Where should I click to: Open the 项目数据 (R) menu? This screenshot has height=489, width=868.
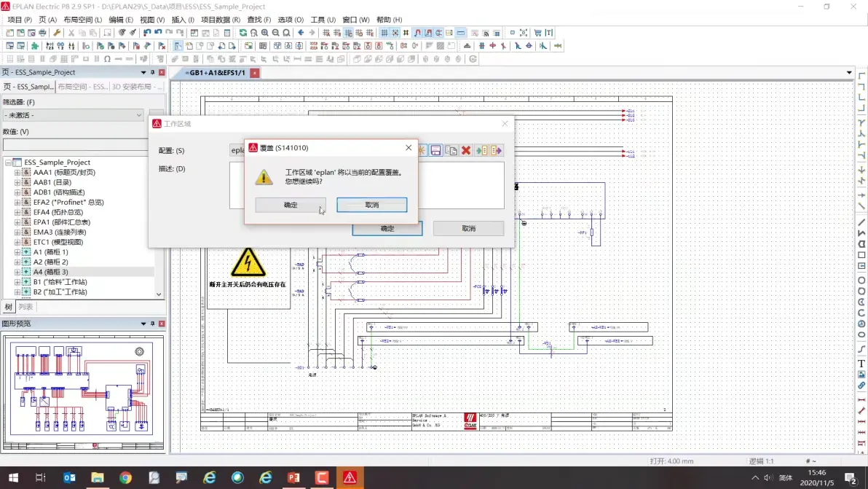click(x=221, y=20)
